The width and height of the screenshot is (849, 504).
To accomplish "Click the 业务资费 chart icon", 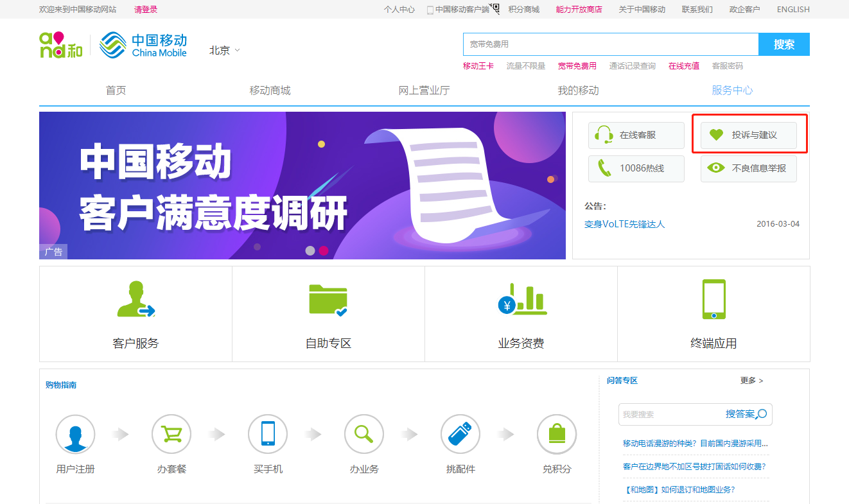I will [x=521, y=299].
